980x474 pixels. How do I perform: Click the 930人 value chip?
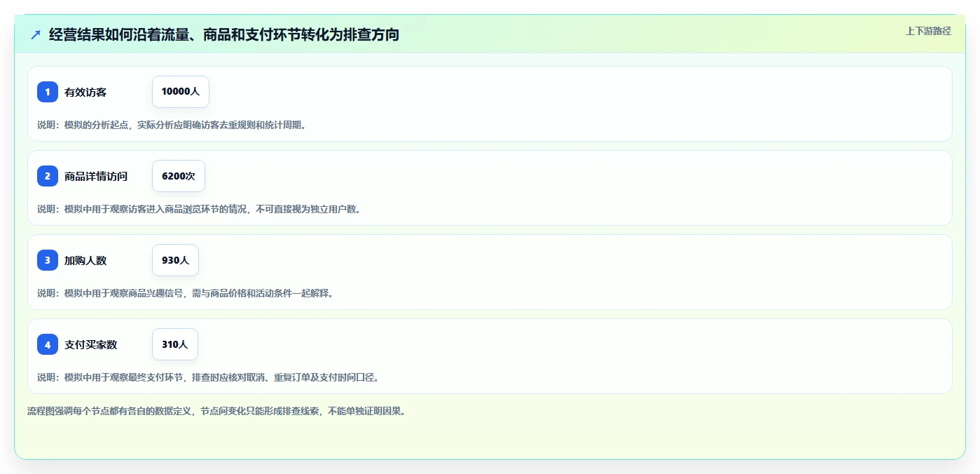(175, 260)
